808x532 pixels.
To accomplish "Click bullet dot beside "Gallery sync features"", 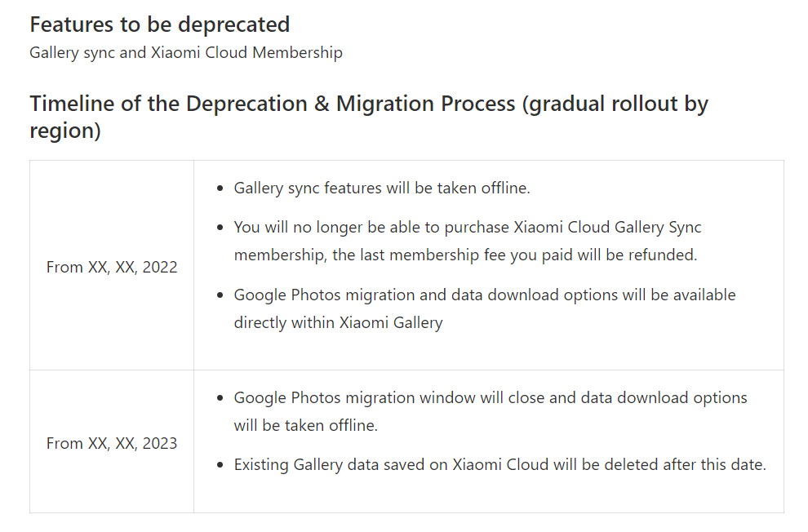I will (x=221, y=189).
